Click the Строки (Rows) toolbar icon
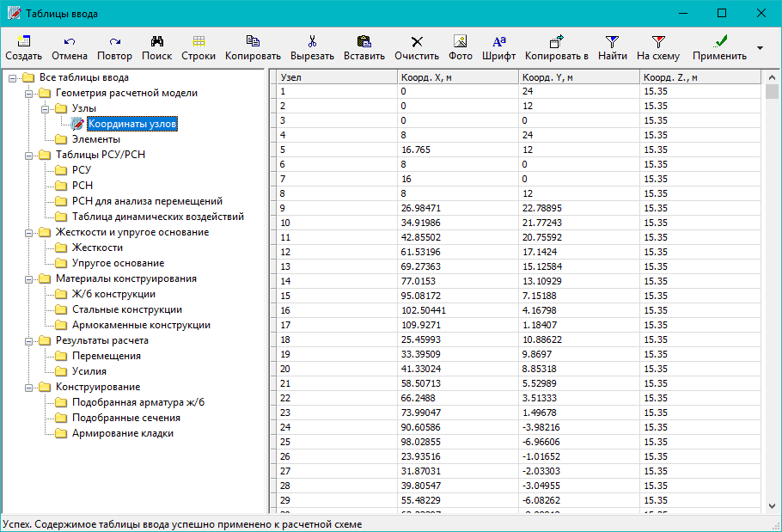782x532 pixels. pyautogui.click(x=199, y=41)
